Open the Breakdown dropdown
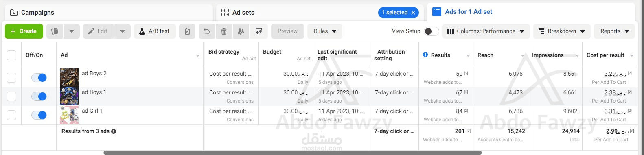Screen dimensions: 644x155 point(561,31)
